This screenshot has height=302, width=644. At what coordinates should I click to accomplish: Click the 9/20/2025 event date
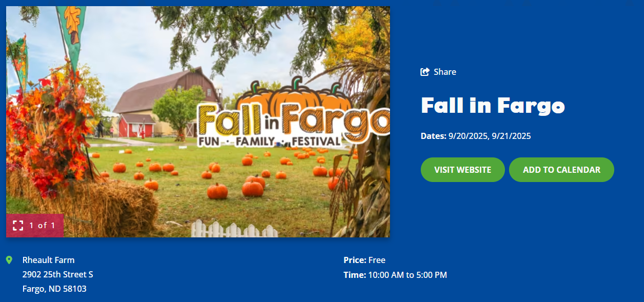(x=467, y=136)
